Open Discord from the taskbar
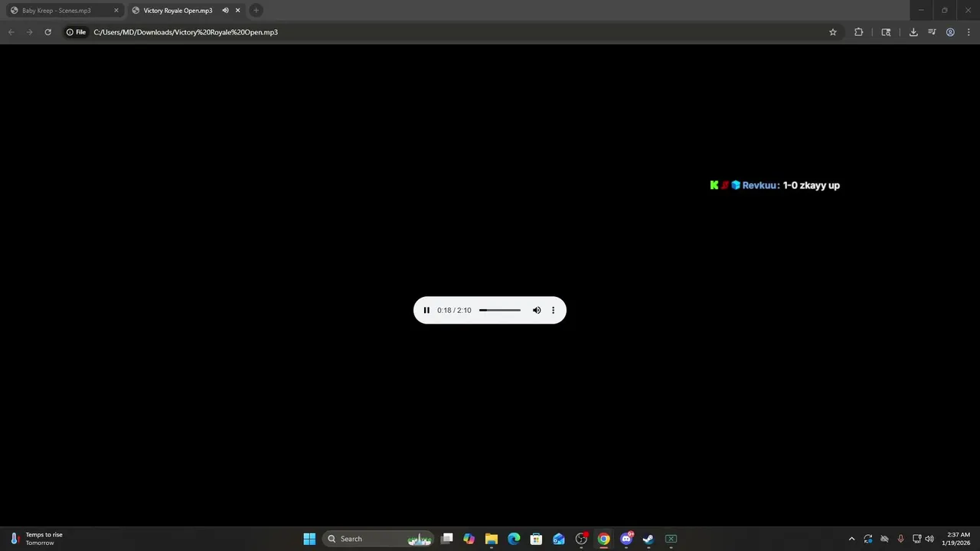Viewport: 980px width, 551px height. pyautogui.click(x=626, y=539)
